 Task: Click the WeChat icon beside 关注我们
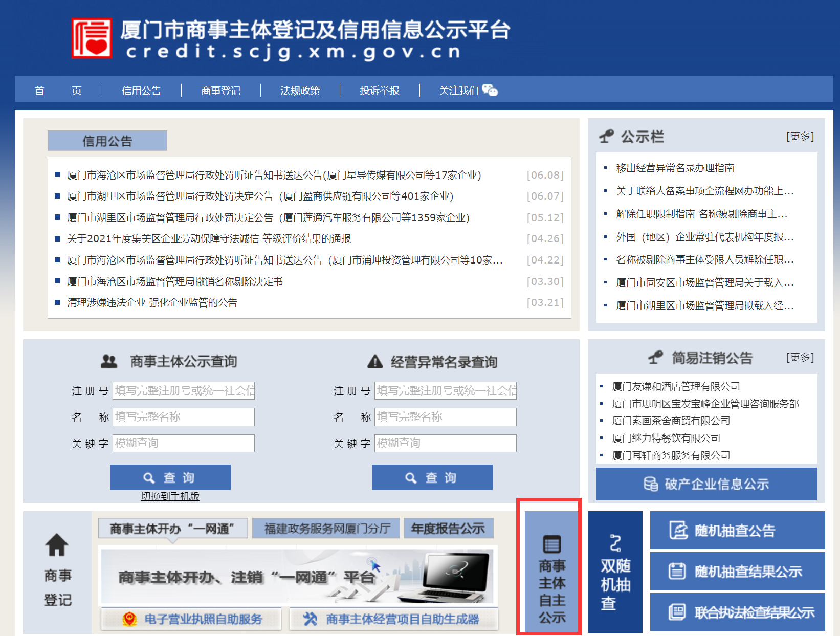[x=490, y=91]
